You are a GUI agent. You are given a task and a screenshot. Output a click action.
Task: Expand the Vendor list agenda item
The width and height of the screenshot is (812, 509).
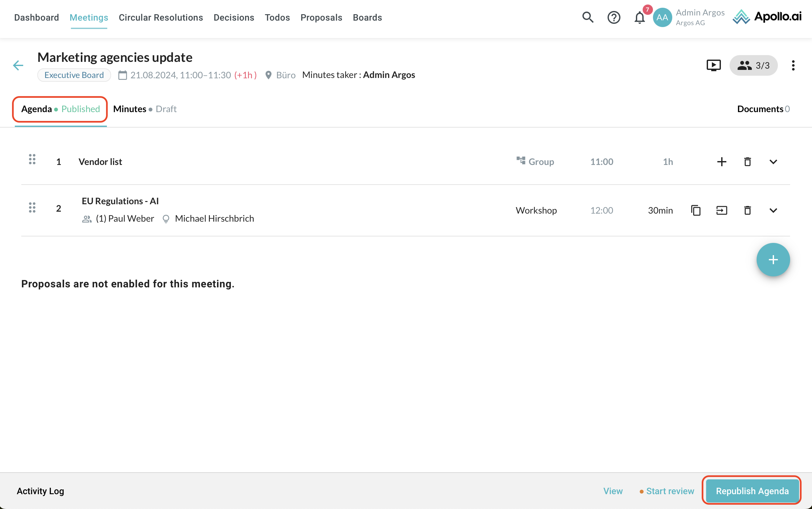point(773,162)
